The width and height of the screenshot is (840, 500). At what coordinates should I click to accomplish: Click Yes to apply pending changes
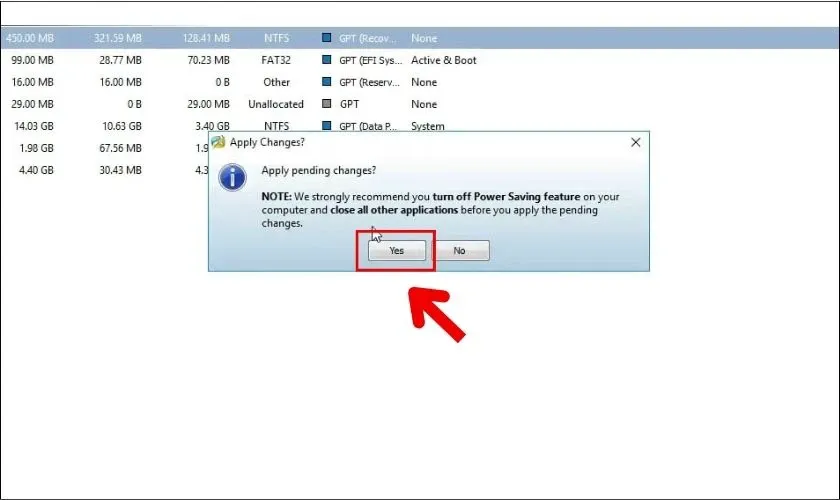pyautogui.click(x=397, y=251)
